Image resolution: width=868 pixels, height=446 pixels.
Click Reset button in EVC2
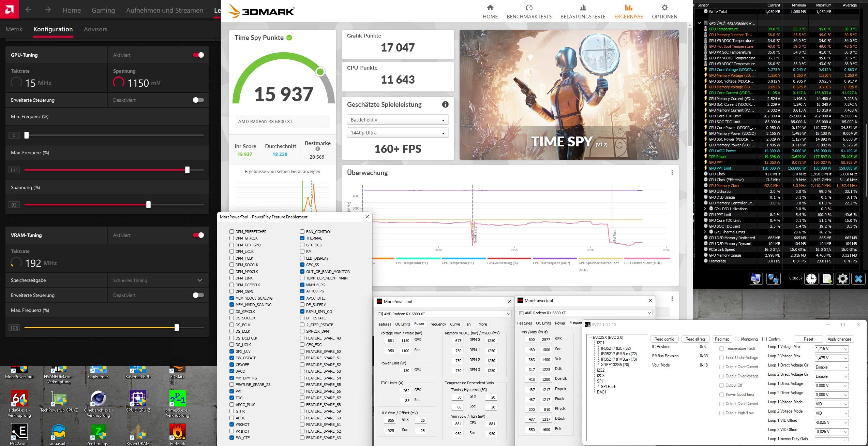[808, 339]
